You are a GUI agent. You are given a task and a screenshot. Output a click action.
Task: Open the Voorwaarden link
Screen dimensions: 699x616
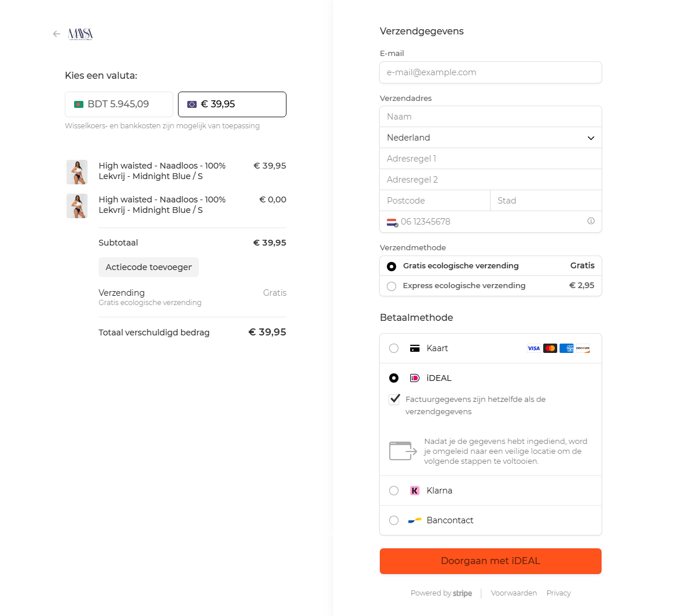pyautogui.click(x=513, y=593)
